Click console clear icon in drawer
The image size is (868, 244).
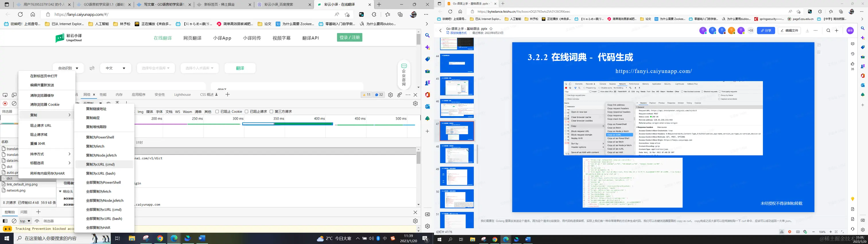tap(14, 221)
